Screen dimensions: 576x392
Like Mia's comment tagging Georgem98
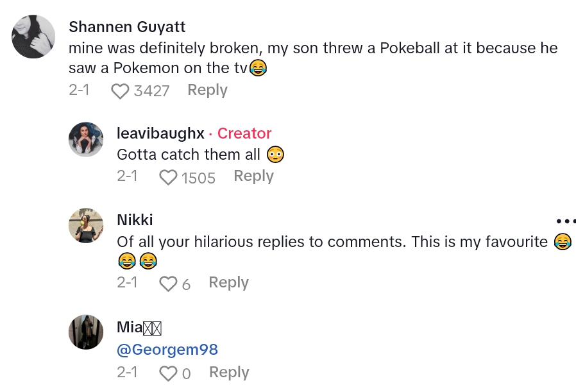[168, 373]
